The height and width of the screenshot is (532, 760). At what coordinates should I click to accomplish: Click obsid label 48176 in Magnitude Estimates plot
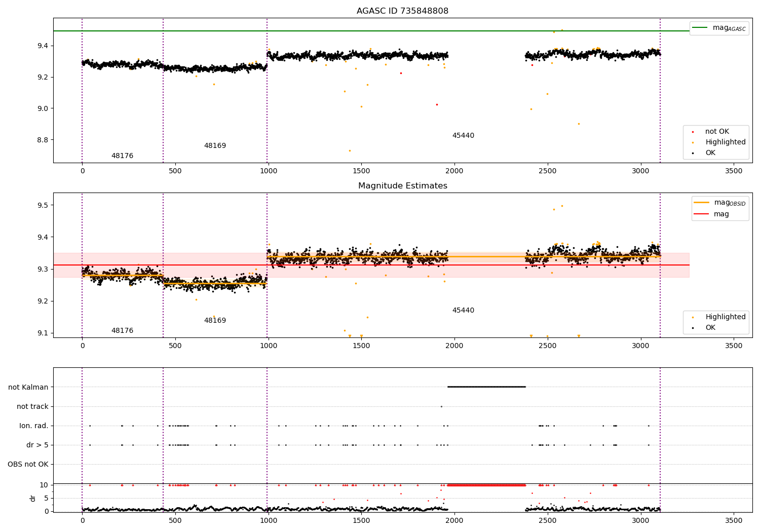pos(122,331)
